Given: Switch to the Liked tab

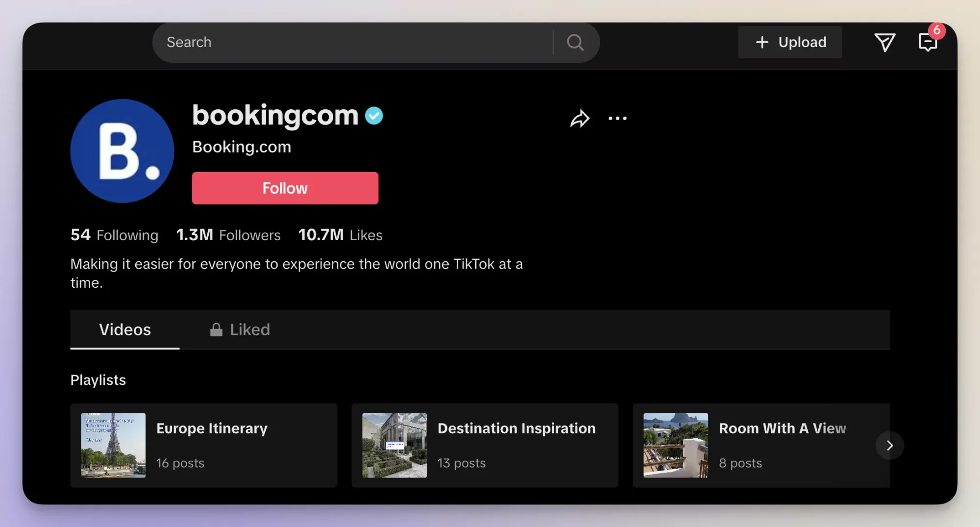Looking at the screenshot, I should tap(240, 329).
